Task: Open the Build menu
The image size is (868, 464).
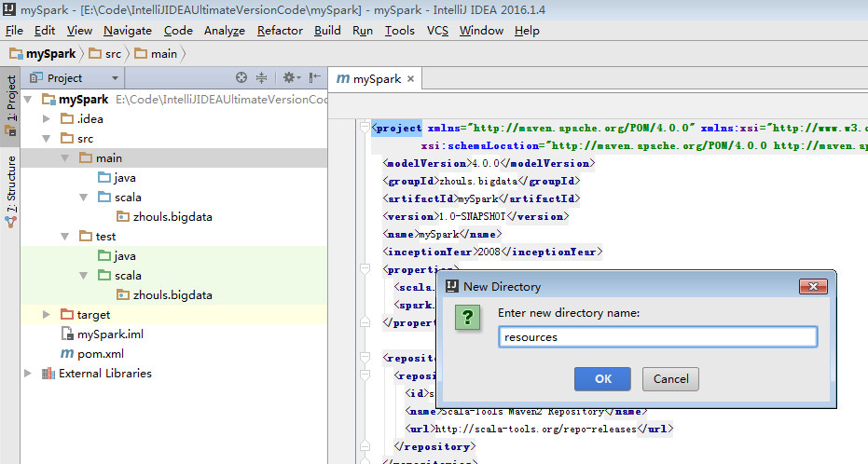Action: 327,31
